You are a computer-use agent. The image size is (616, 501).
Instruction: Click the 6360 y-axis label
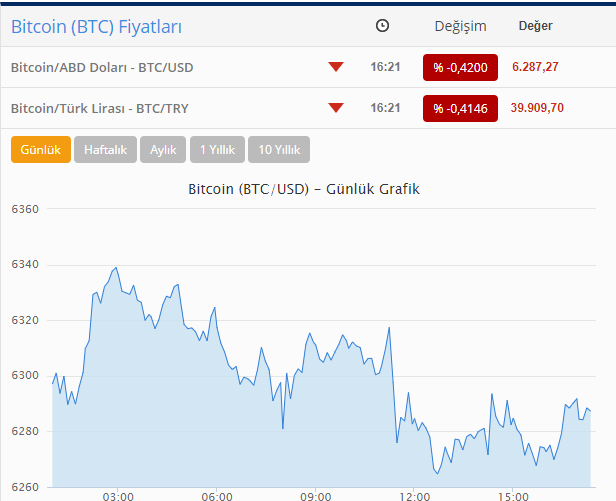pos(25,209)
